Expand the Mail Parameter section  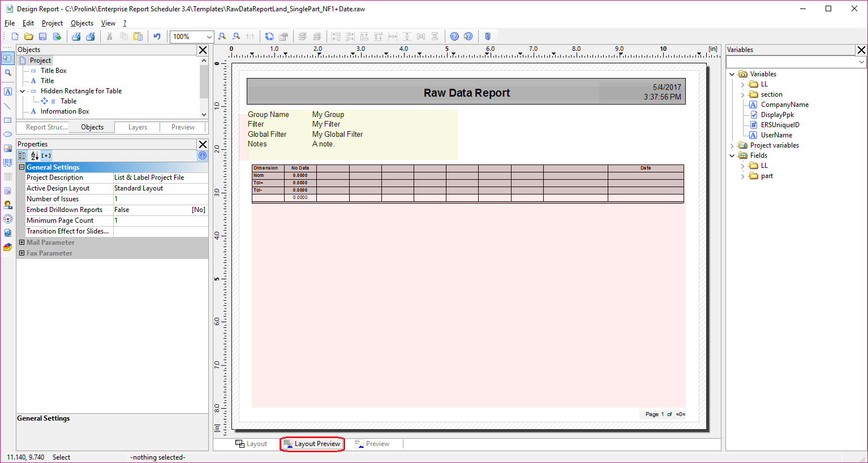[x=22, y=243]
